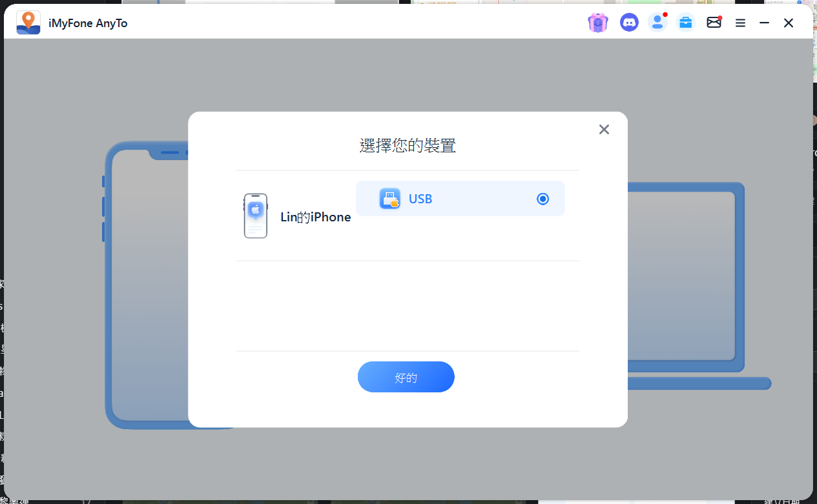This screenshot has height=504, width=817.
Task: Confirm with the 好的 button
Action: point(406,377)
